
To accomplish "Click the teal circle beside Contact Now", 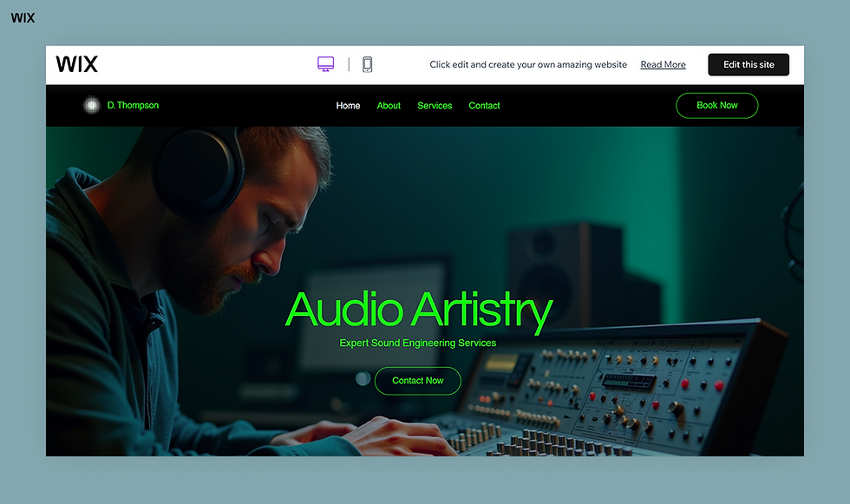I will pyautogui.click(x=362, y=378).
